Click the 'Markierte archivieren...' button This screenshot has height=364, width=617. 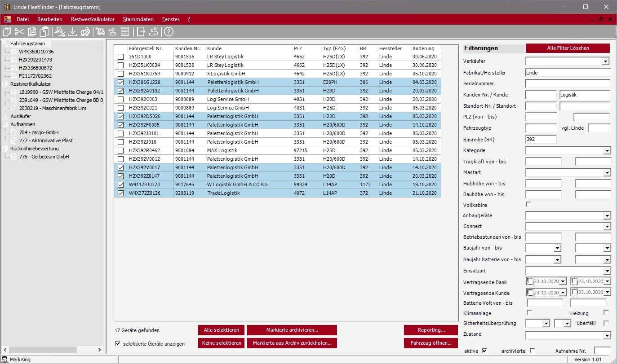pos(292,330)
